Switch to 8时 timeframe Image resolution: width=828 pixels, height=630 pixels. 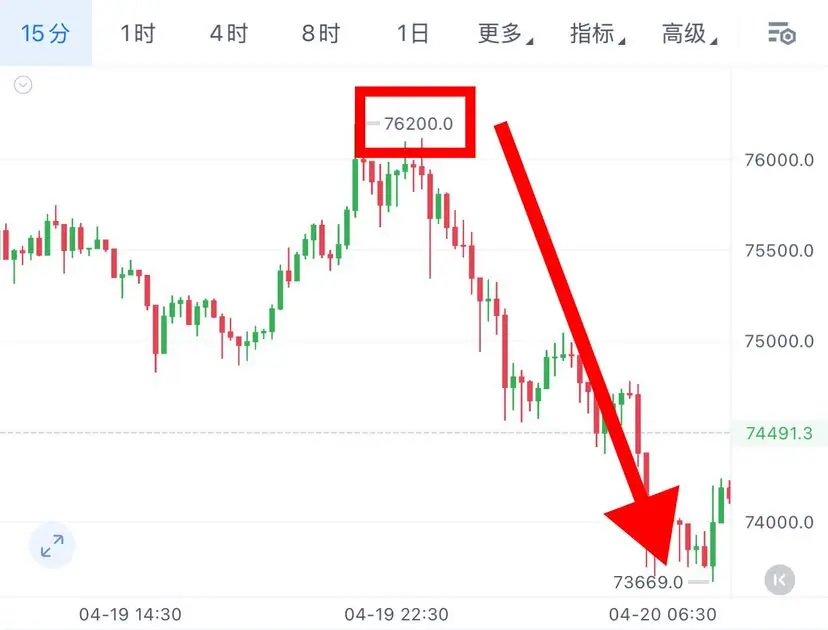tap(321, 34)
